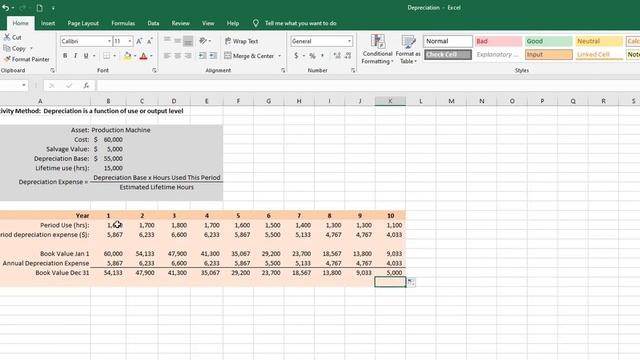Click the Top Align icon

pyautogui.click(x=167, y=41)
